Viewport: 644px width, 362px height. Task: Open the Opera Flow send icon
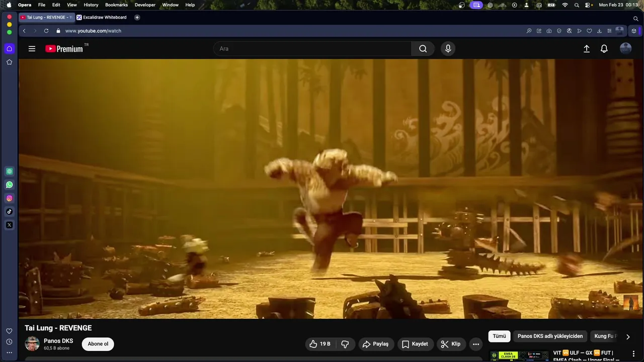coord(579,31)
